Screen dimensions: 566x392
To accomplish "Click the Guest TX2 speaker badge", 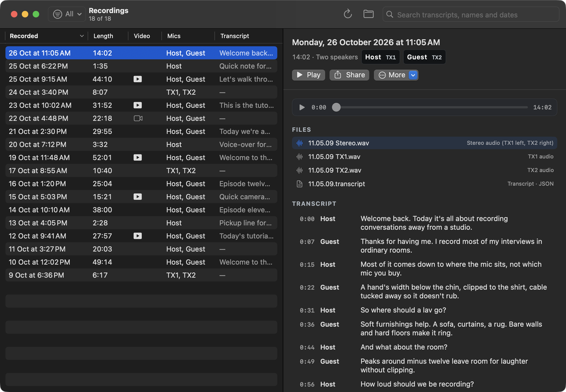I will 424,57.
